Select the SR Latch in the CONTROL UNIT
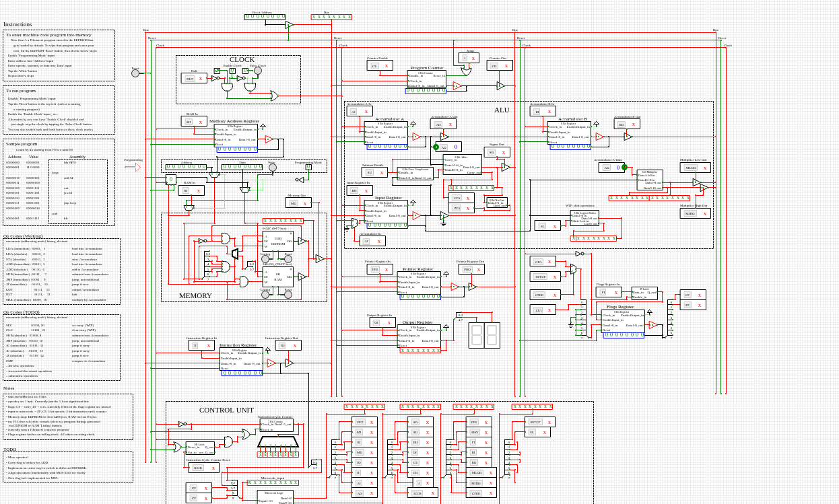This screenshot has width=839, height=504. click(x=200, y=447)
